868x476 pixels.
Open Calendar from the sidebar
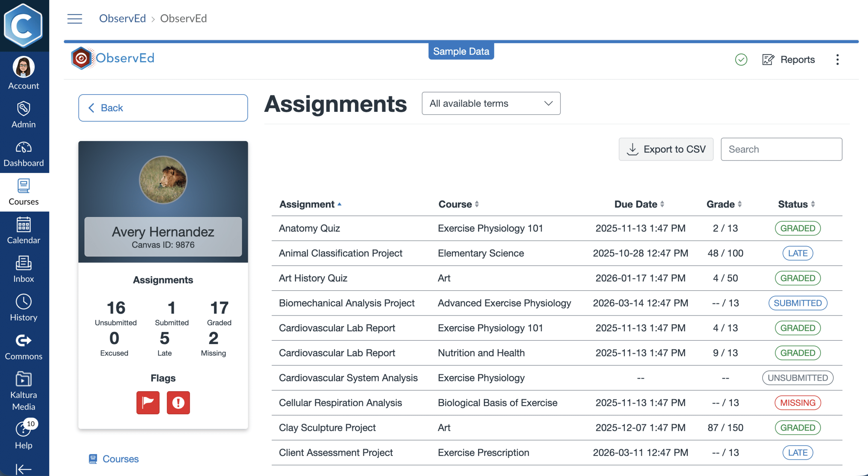[23, 231]
